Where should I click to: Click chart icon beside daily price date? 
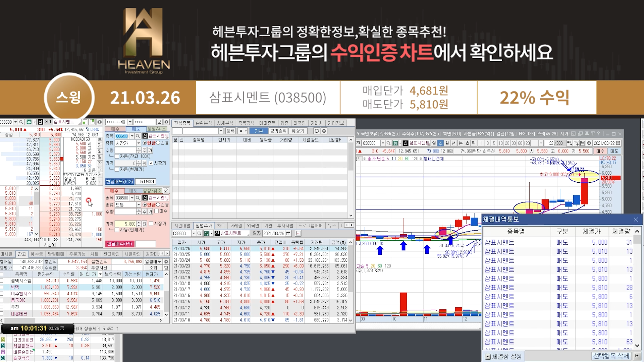click(298, 233)
